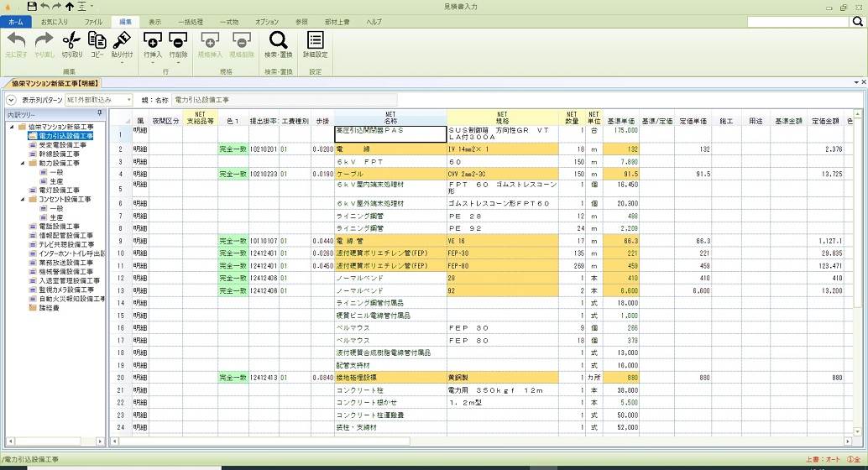Copy using the コピー icon
Image resolution: width=868 pixels, height=470 pixels.
pos(97,39)
